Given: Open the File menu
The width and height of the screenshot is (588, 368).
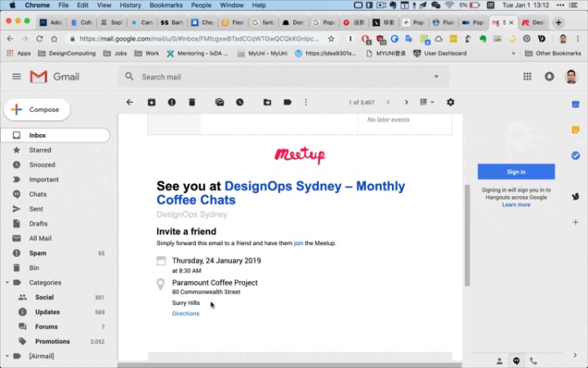Looking at the screenshot, I should point(64,5).
